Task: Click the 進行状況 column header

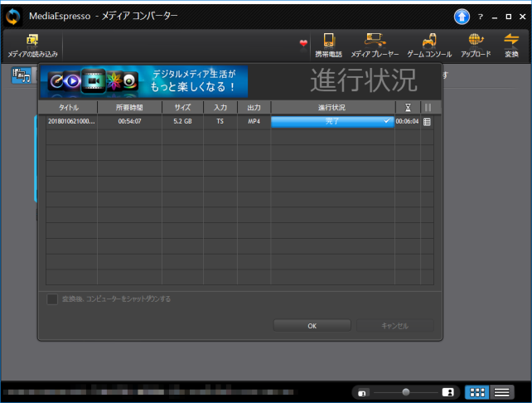Action: click(x=332, y=108)
